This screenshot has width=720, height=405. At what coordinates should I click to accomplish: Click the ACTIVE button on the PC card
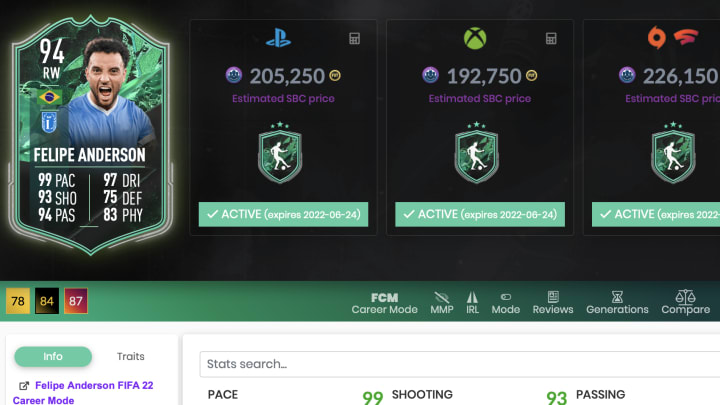click(x=656, y=214)
